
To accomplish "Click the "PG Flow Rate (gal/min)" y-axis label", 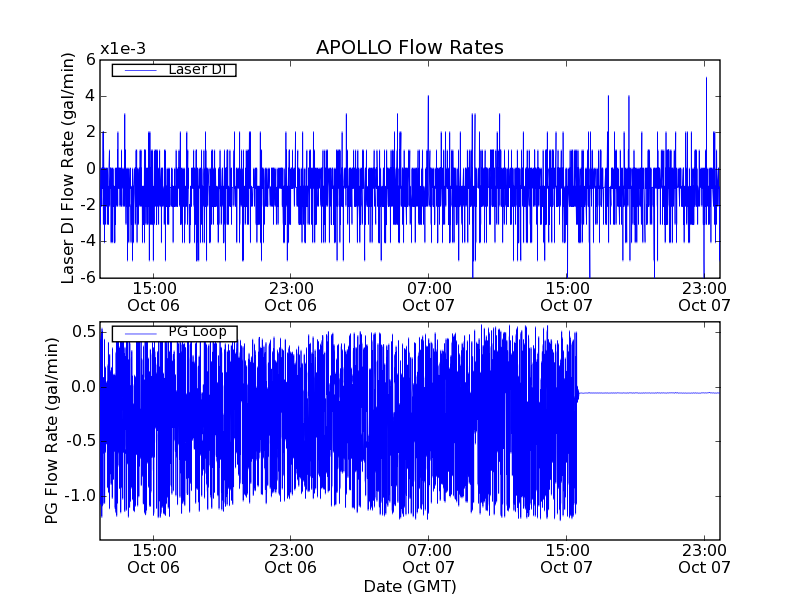I will pyautogui.click(x=51, y=431).
